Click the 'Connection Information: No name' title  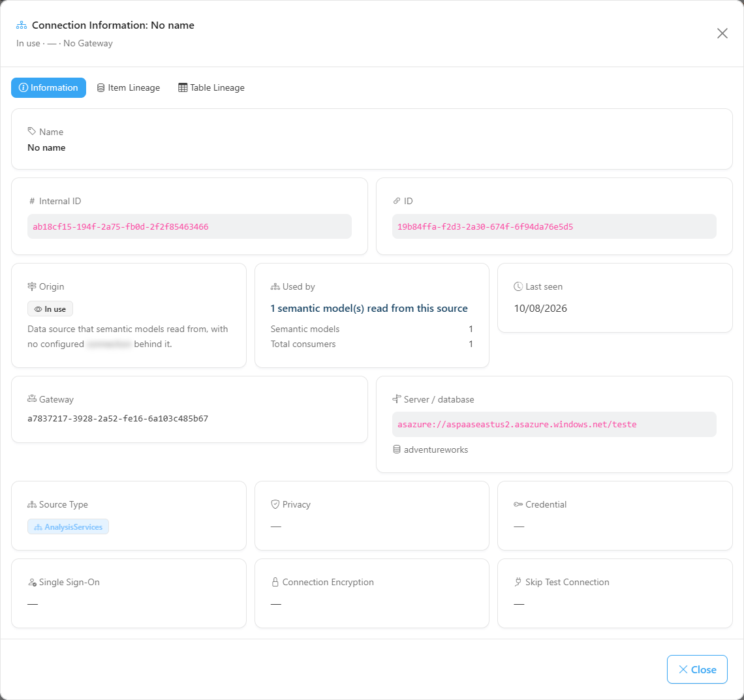113,25
